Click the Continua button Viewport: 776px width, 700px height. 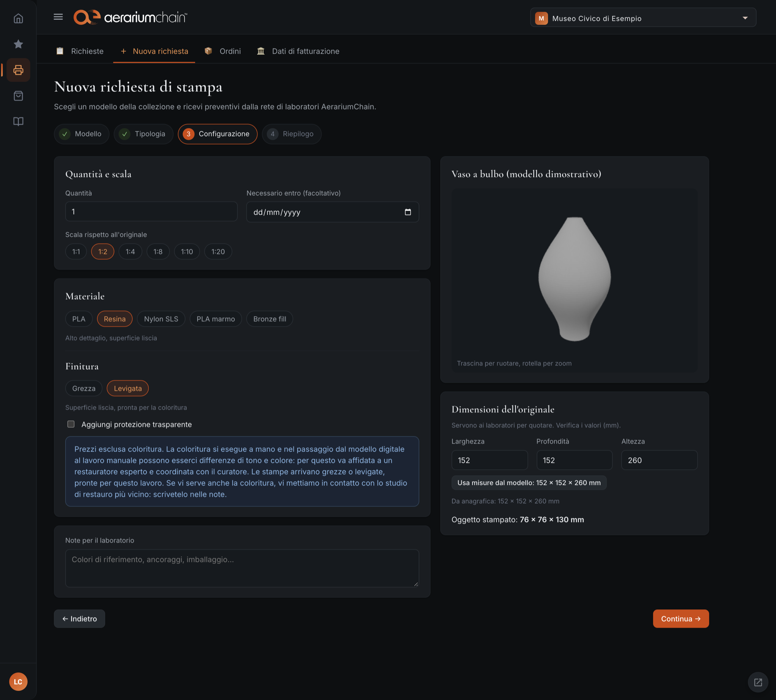click(681, 619)
